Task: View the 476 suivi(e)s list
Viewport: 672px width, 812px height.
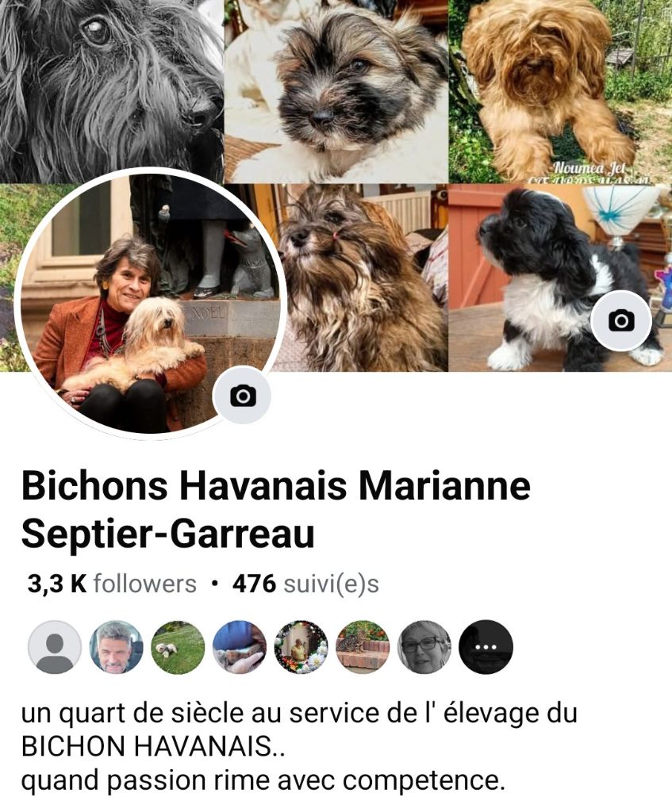Action: point(305,584)
